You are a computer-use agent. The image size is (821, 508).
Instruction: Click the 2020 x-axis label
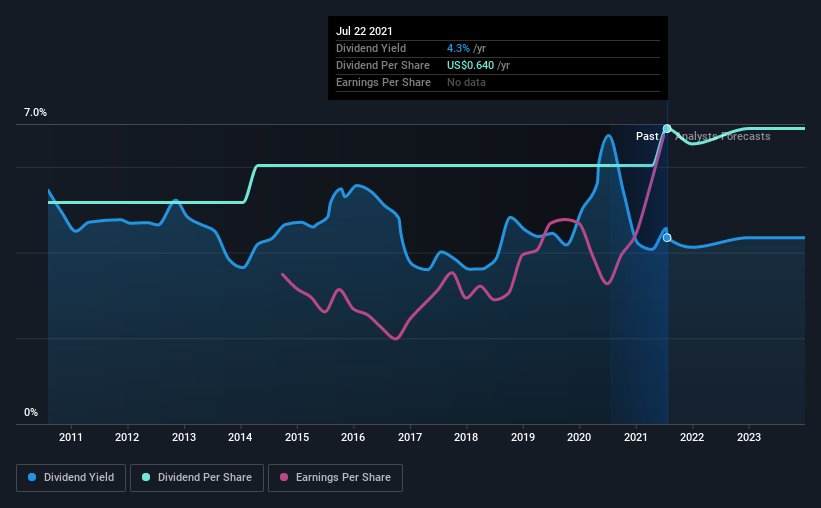point(579,437)
